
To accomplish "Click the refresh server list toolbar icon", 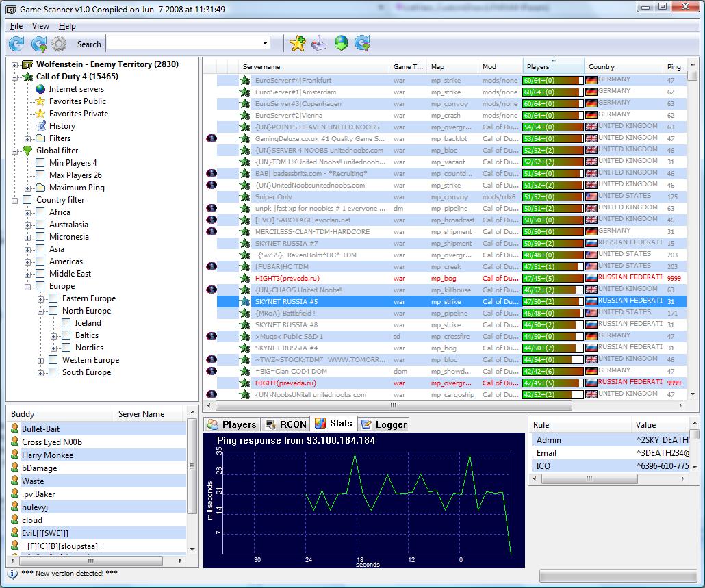I will tap(16, 44).
